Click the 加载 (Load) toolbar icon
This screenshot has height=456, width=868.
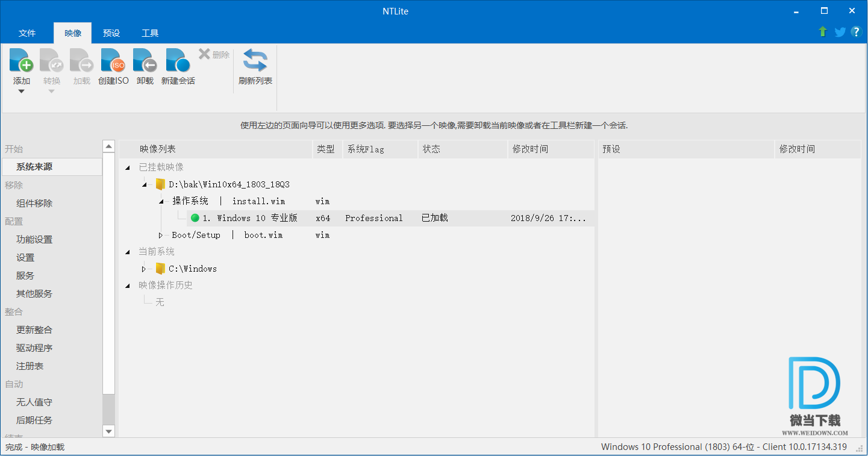click(81, 61)
